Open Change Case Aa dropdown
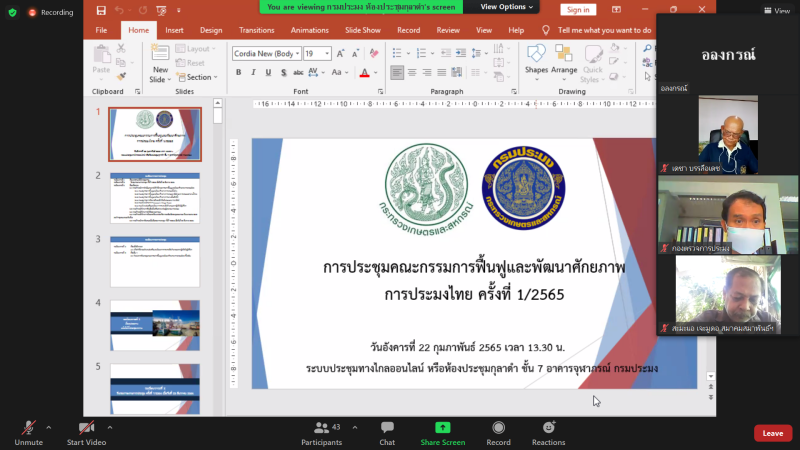Screen dimensions: 800x450 coord(340,72)
